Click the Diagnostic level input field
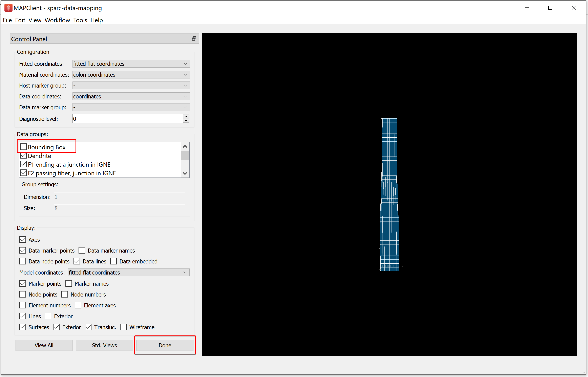The width and height of the screenshot is (588, 377). tap(127, 119)
